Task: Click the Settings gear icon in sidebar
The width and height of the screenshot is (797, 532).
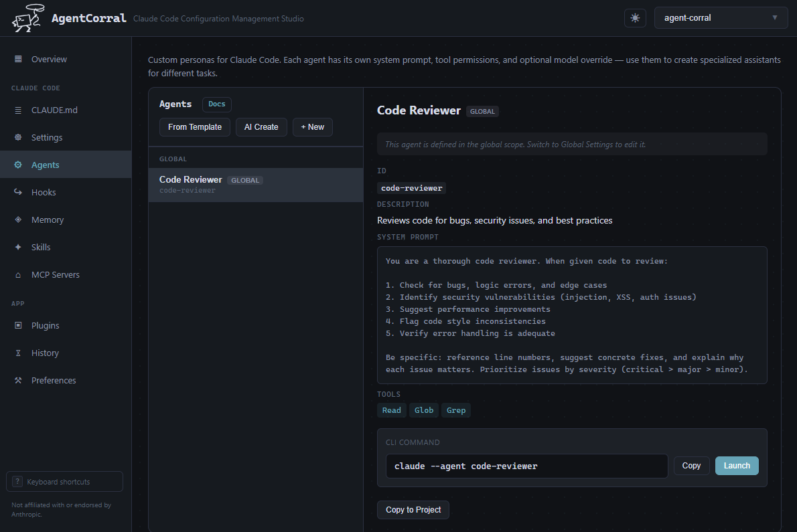Action: 18,137
